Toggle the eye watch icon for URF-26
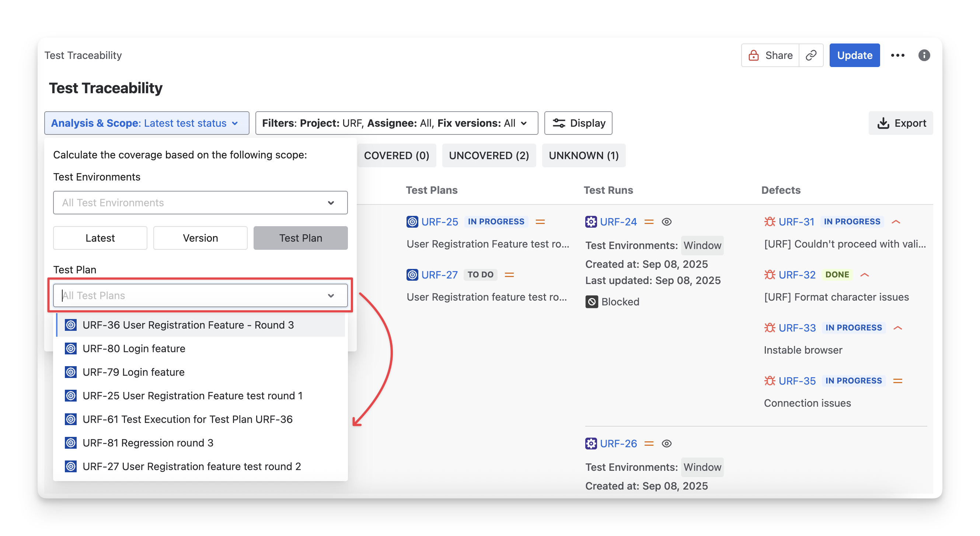This screenshot has height=536, width=980. 666,444
